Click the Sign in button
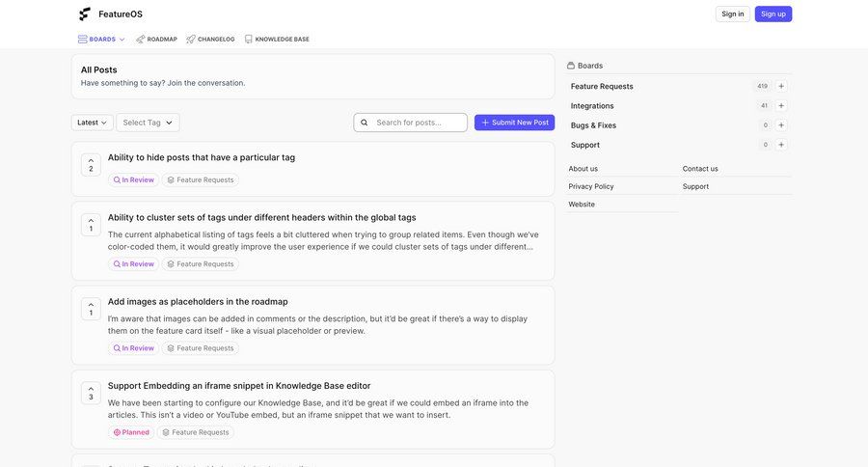The image size is (868, 467). tap(732, 14)
